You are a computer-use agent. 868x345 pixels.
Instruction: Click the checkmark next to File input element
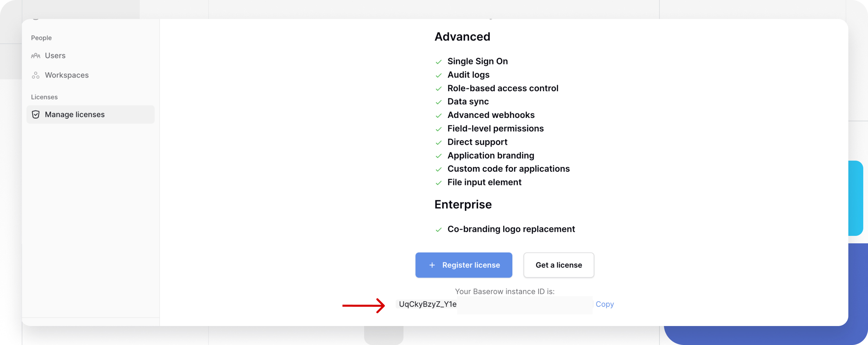[438, 183]
